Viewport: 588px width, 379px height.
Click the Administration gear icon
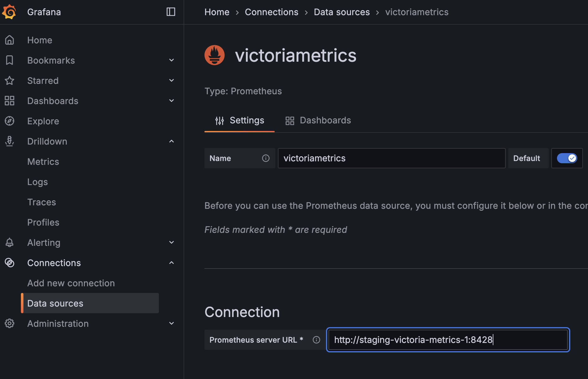9,324
